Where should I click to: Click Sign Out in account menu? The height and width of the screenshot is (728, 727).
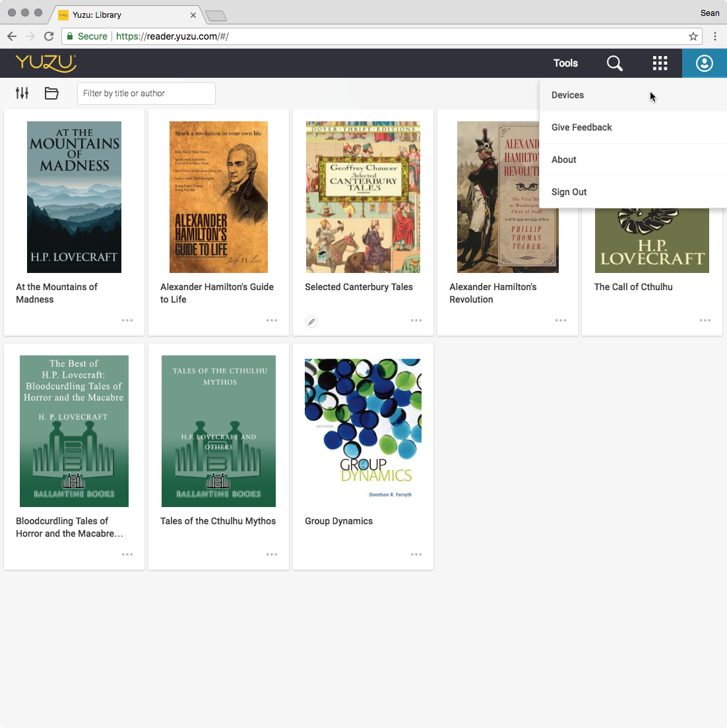pyautogui.click(x=633, y=192)
